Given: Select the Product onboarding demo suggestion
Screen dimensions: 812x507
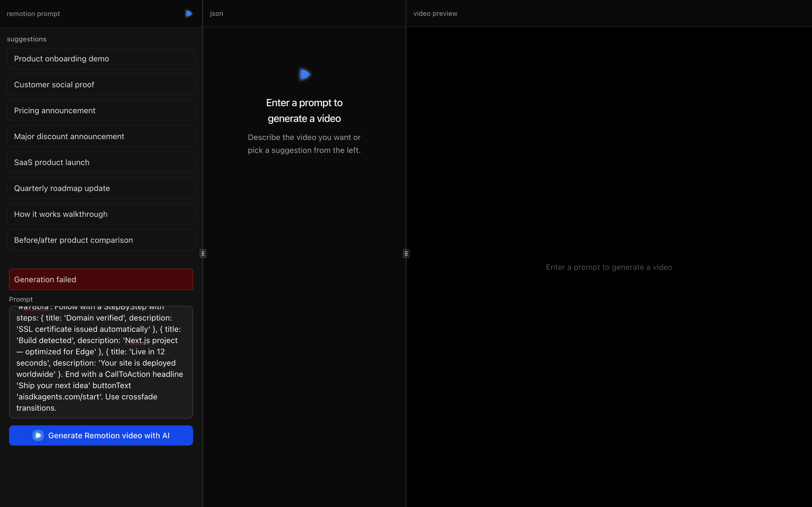Looking at the screenshot, I should click(101, 58).
